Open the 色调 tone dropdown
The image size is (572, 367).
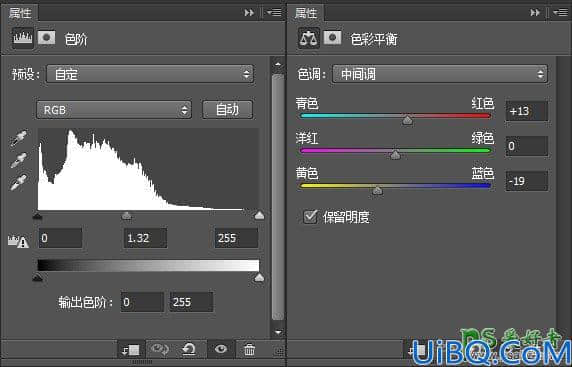[440, 74]
